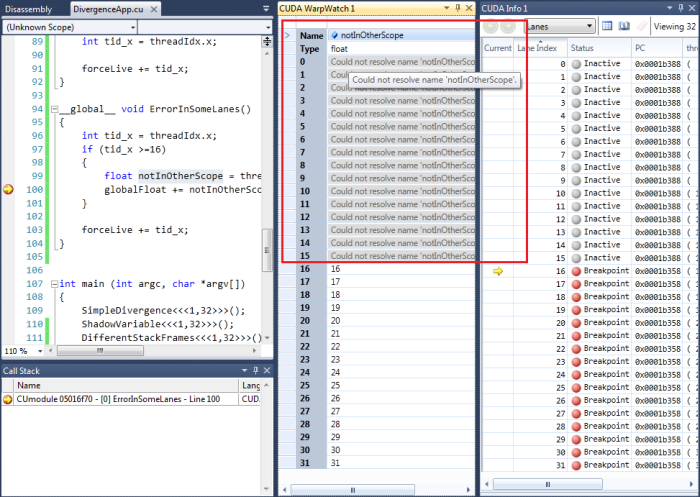Click the Lane Index column header
Viewport: 700px width, 497px height.
(538, 48)
